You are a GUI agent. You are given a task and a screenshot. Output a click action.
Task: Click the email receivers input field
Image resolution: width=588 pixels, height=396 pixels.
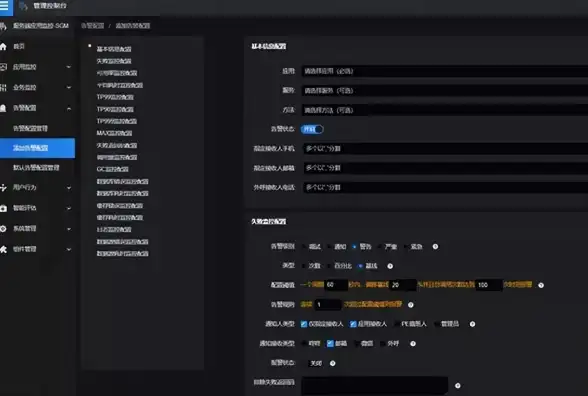(446, 168)
